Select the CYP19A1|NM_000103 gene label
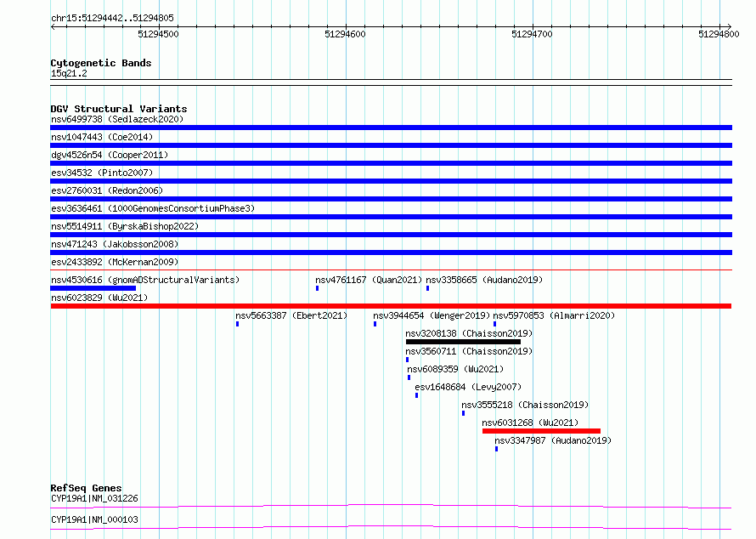The width and height of the screenshot is (756, 539). [94, 519]
